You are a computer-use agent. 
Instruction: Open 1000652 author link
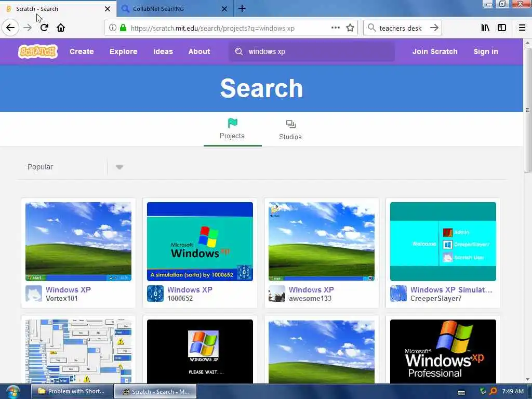tap(180, 299)
